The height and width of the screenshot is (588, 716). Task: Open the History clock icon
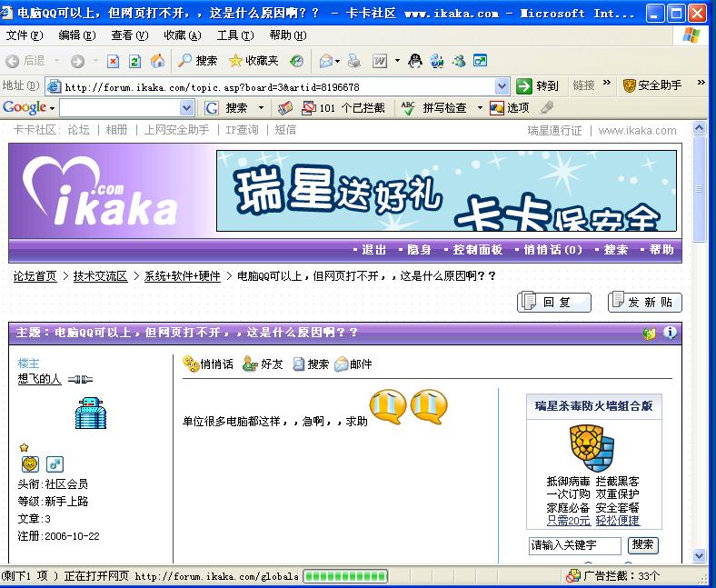[296, 61]
